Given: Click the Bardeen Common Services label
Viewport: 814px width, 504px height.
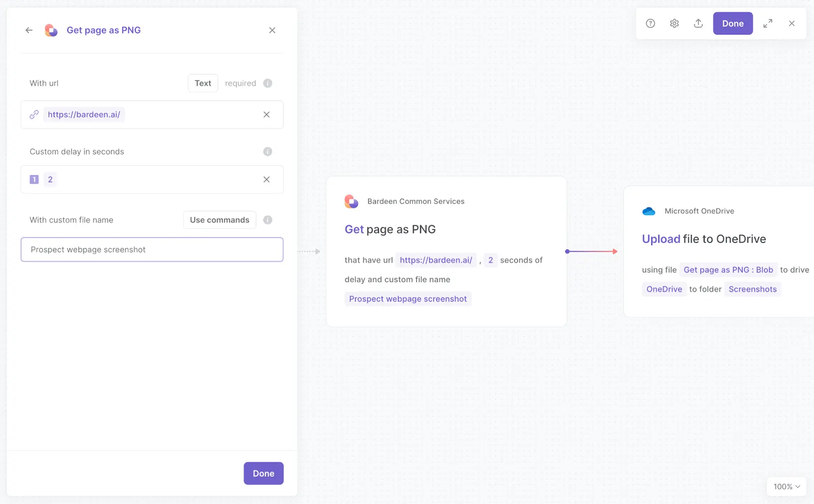Looking at the screenshot, I should (416, 201).
